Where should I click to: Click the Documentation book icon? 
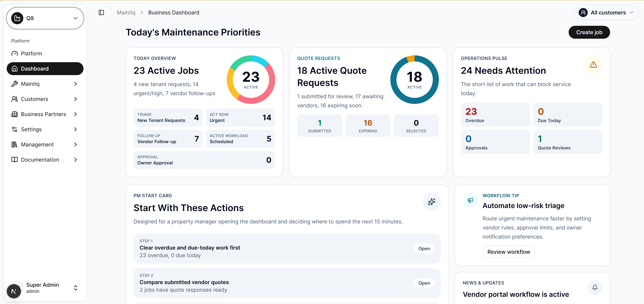pos(15,160)
